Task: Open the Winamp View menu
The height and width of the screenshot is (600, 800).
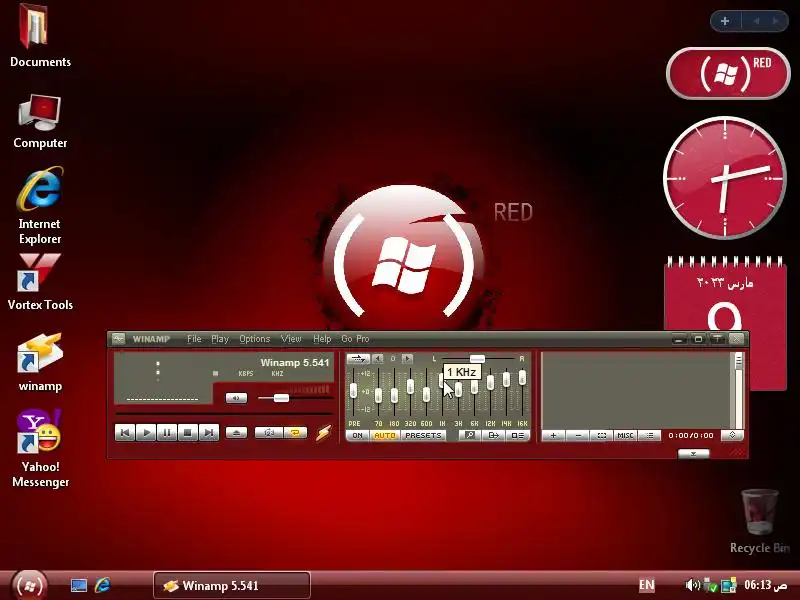Action: coord(291,339)
